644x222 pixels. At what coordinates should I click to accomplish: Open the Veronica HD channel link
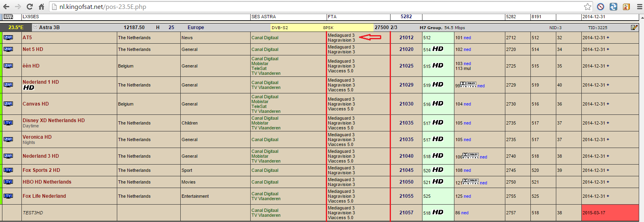(x=37, y=137)
